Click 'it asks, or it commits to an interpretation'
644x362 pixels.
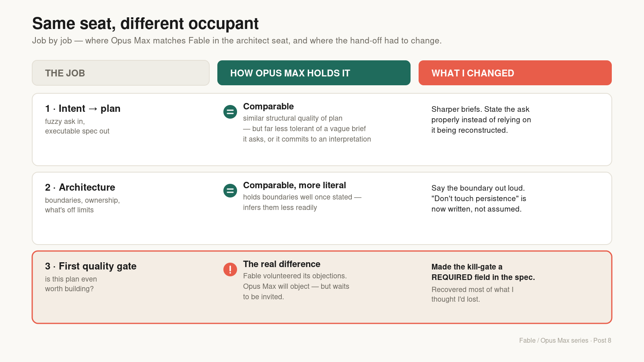(307, 139)
